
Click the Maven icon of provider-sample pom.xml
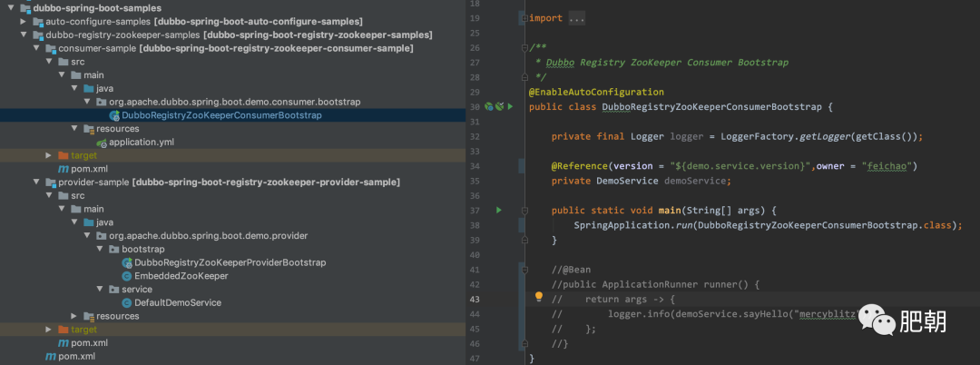click(64, 343)
